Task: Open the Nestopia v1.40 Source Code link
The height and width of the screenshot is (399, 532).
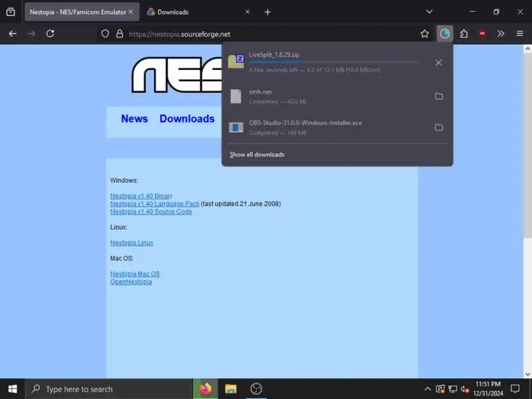Action: coord(151,212)
